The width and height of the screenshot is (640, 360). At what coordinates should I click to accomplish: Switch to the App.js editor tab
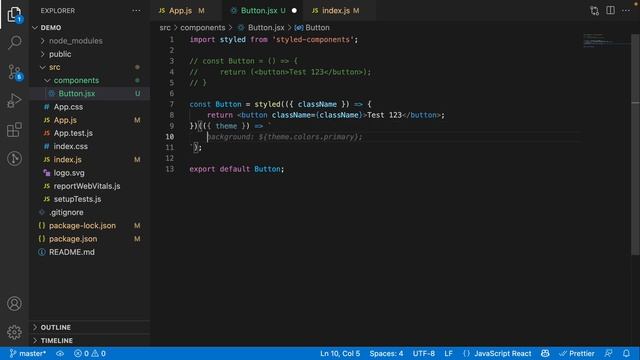pos(186,11)
